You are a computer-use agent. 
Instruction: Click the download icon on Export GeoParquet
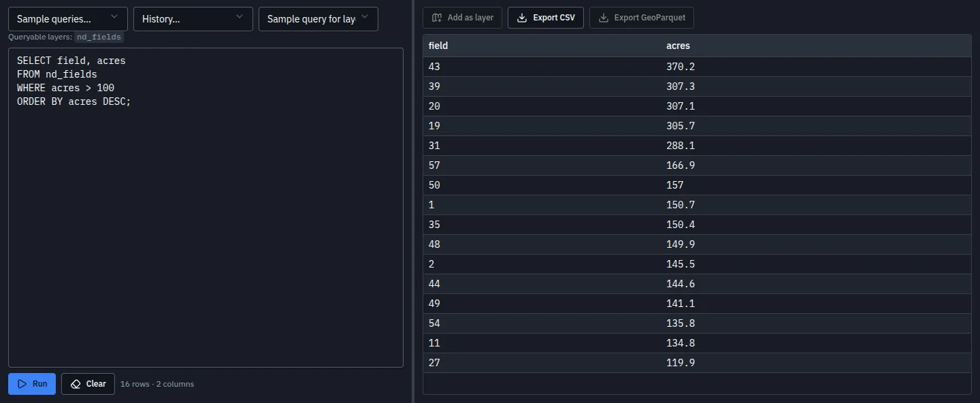603,18
